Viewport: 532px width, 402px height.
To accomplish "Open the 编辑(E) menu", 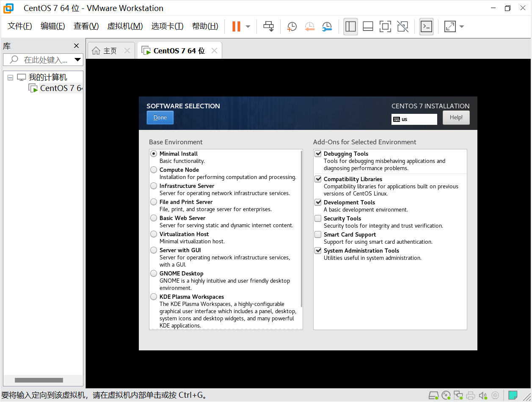I will [53, 26].
